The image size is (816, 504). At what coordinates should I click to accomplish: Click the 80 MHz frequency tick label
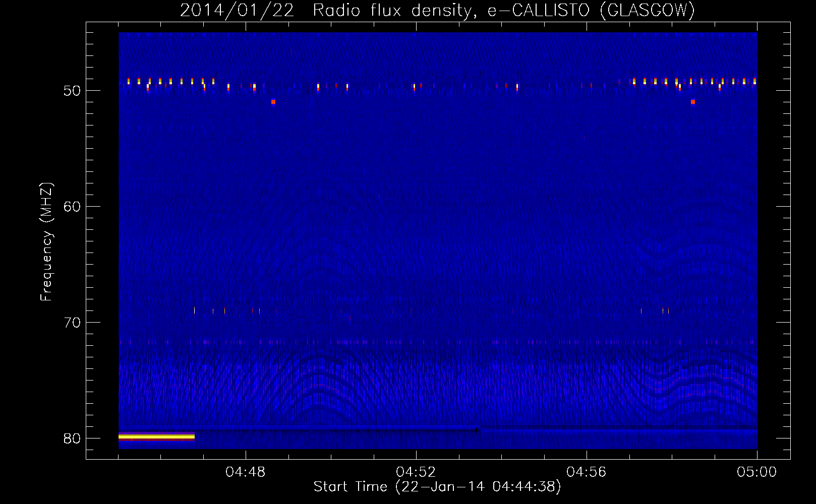tap(73, 438)
